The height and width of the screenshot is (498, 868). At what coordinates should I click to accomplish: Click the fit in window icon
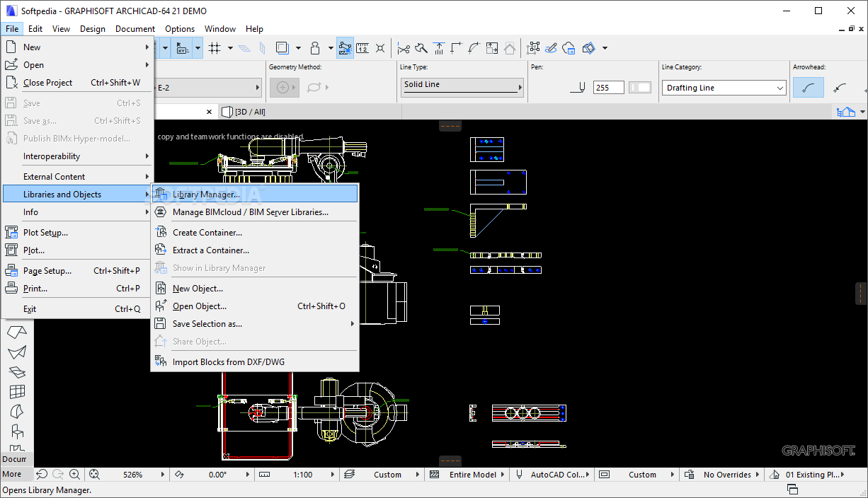pyautogui.click(x=94, y=475)
